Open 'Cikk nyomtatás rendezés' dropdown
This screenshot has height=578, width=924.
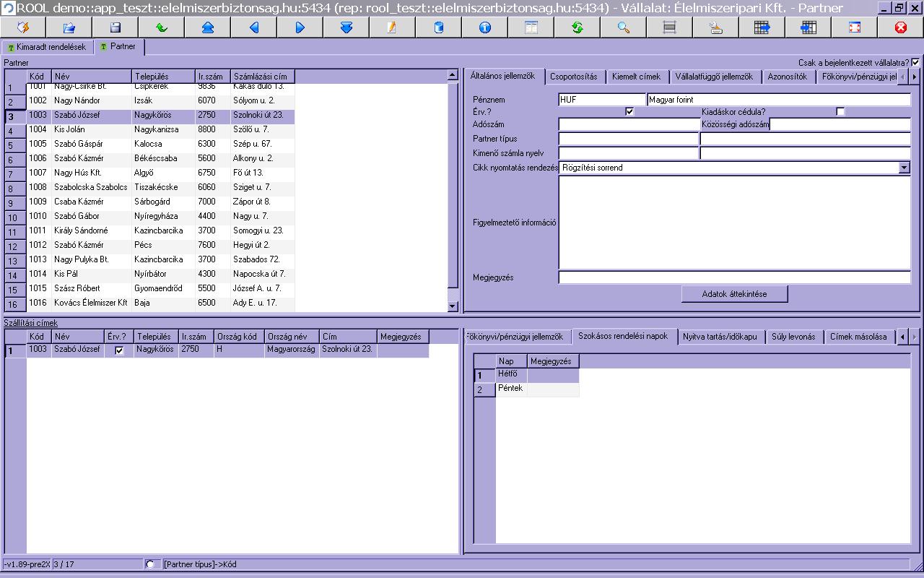click(905, 168)
